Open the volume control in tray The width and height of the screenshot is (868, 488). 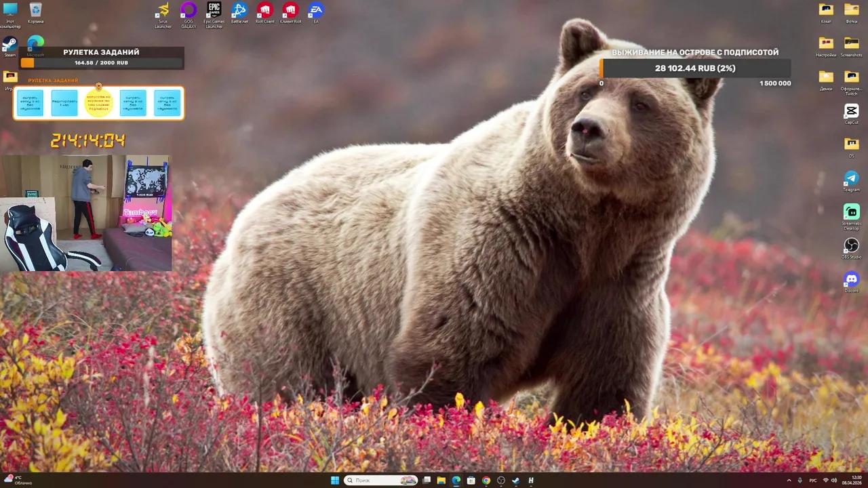[x=834, y=481]
